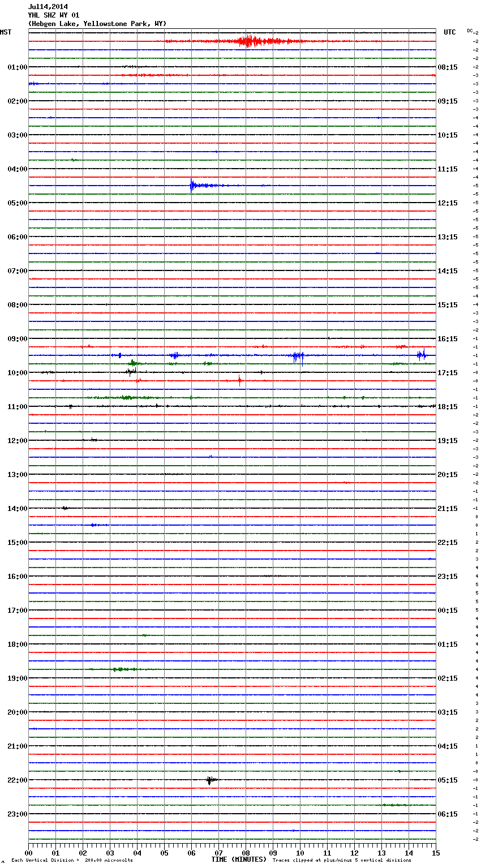Click the blue earthquake spike below 04:00 row
The image size is (481, 868).
click(193, 186)
